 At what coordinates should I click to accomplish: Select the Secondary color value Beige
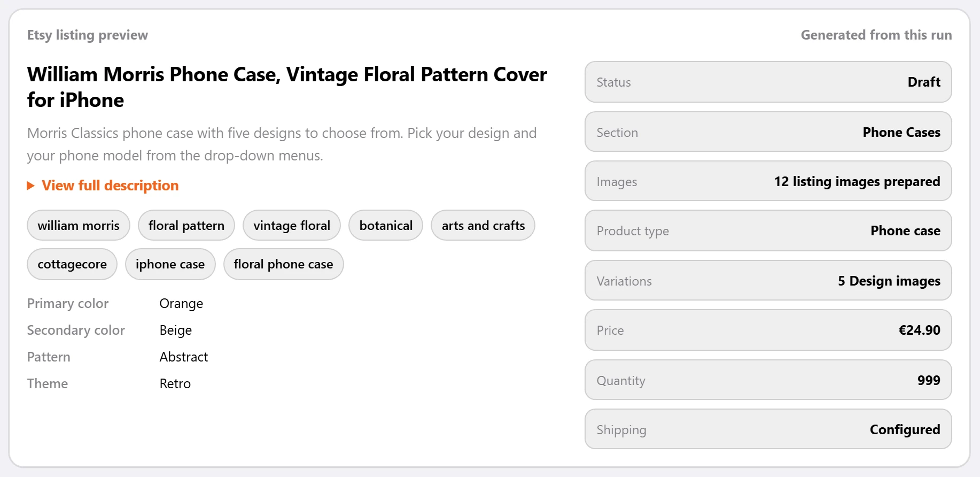tap(176, 330)
